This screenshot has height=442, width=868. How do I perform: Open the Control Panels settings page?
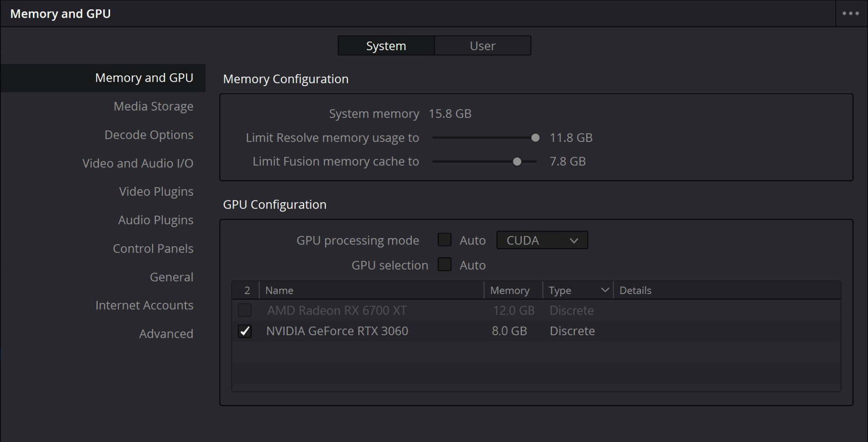(153, 248)
